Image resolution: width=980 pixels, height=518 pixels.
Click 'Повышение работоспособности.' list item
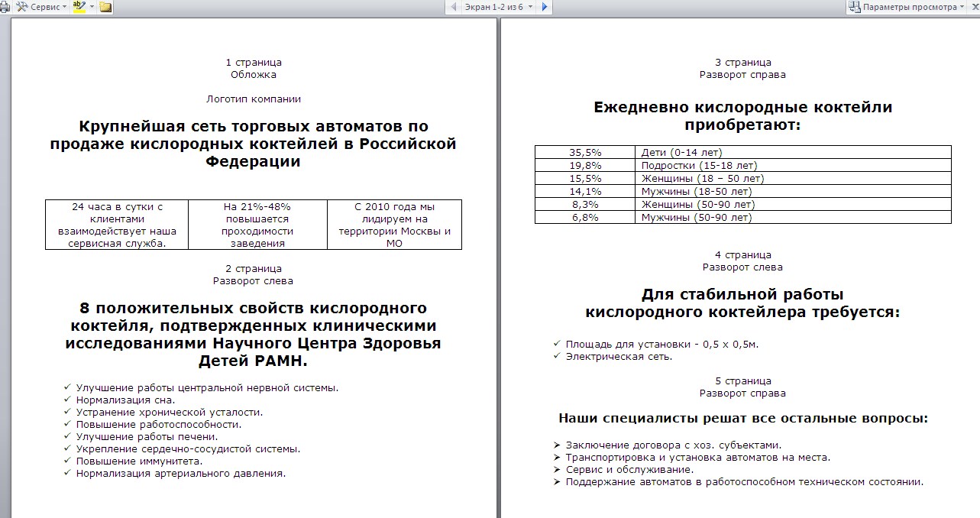(158, 424)
